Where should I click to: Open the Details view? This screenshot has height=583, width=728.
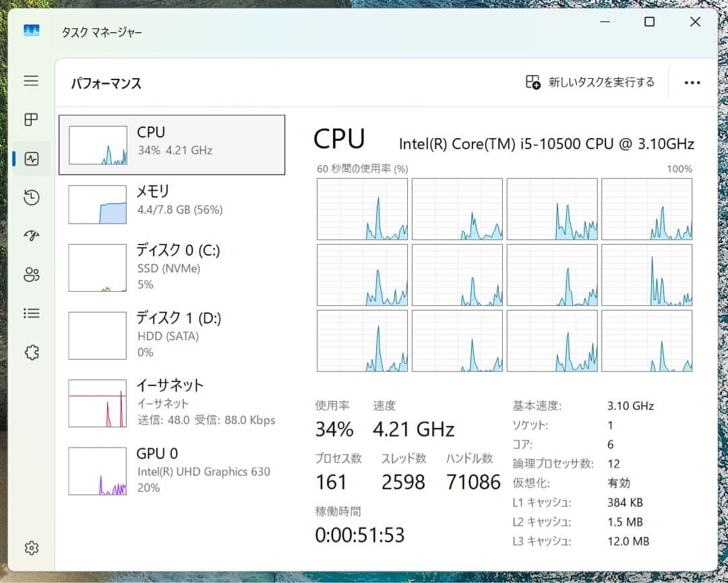point(31,313)
